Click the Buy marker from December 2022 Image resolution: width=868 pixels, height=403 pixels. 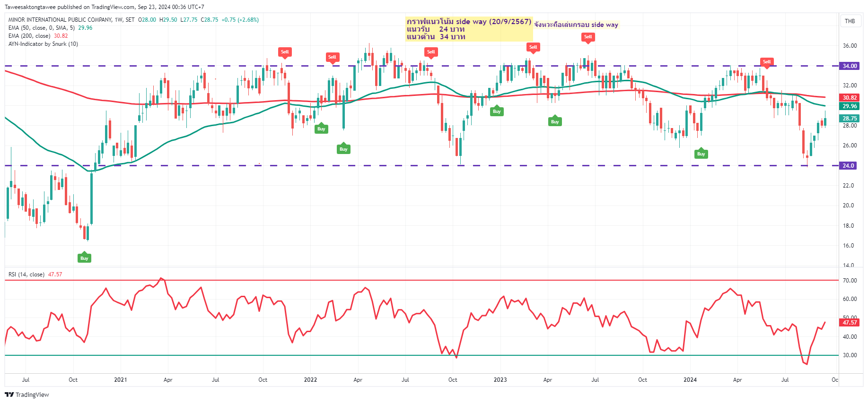[497, 111]
